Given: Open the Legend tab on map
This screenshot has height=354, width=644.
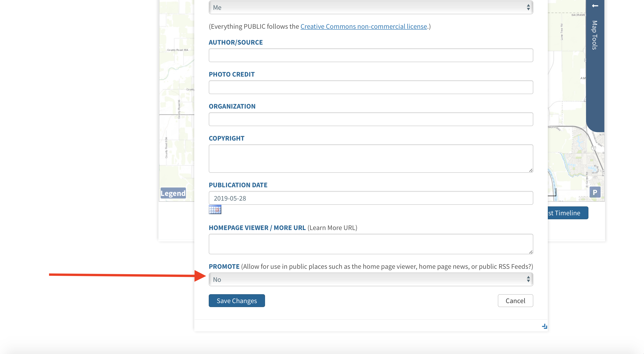Looking at the screenshot, I should tap(173, 193).
